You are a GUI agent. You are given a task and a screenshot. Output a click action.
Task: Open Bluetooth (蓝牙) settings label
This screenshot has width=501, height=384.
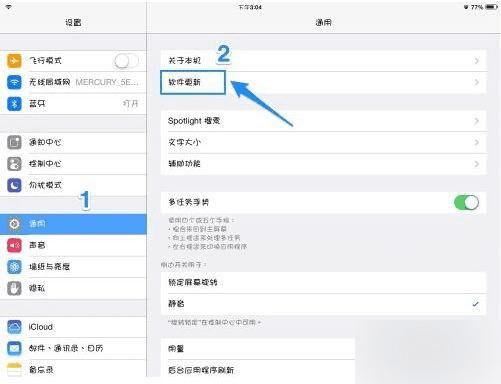tap(37, 104)
